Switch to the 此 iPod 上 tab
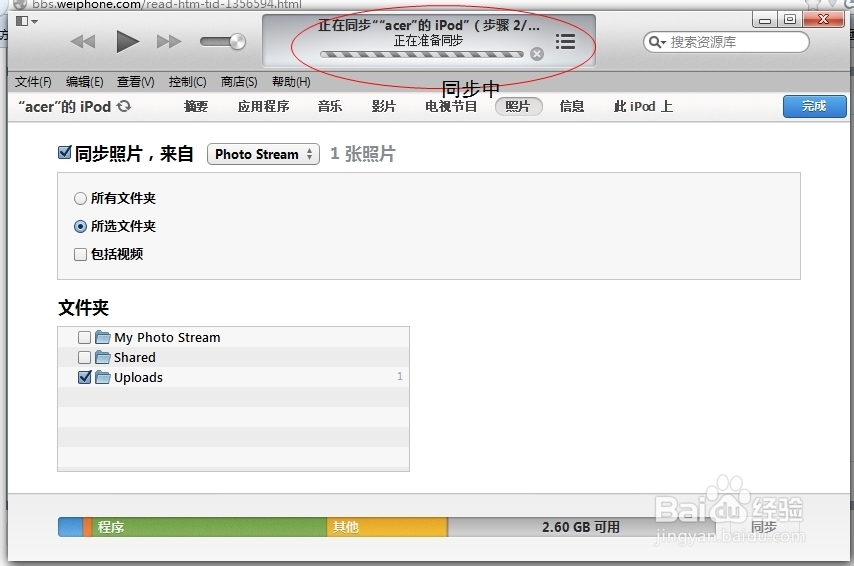The image size is (854, 566). click(x=643, y=106)
